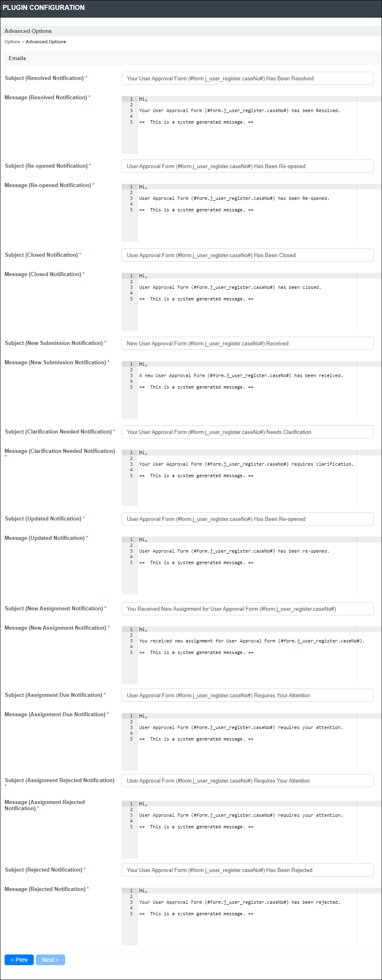Select the Subject (Assignment Due Notification) field
This screenshot has height=980, width=382.
247,695
